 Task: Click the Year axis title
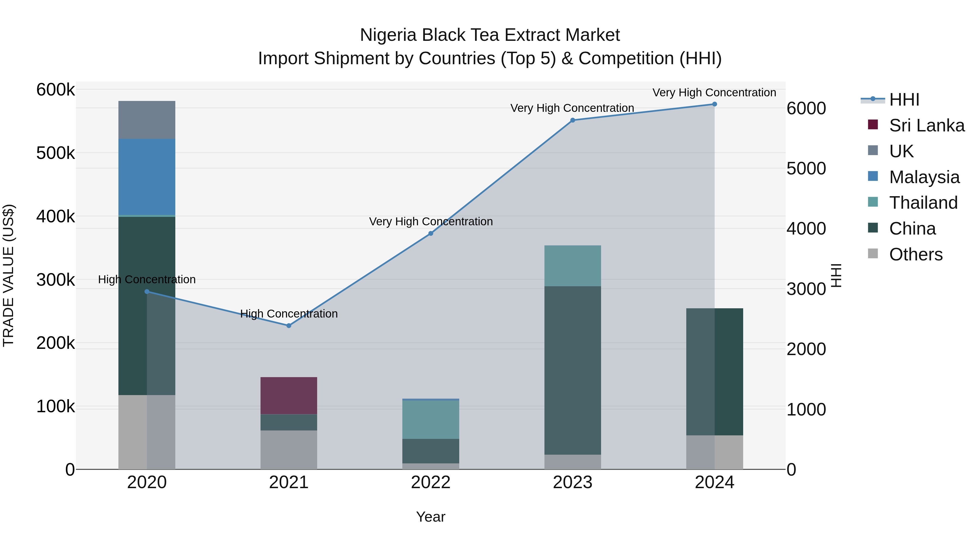431,517
